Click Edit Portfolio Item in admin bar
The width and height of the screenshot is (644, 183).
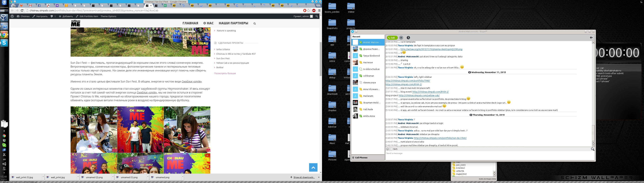pyautogui.click(x=87, y=16)
